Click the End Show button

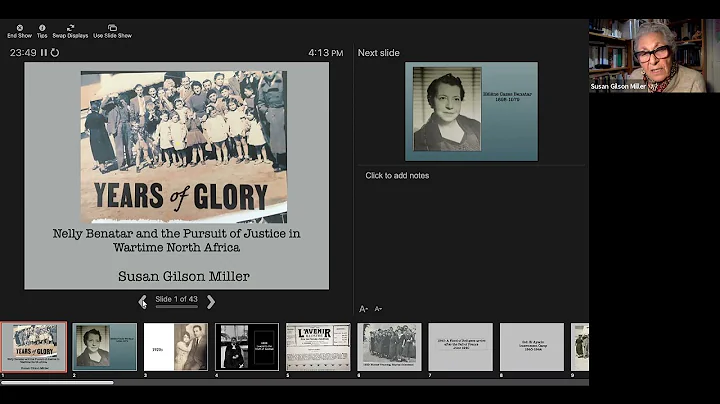pos(19,31)
